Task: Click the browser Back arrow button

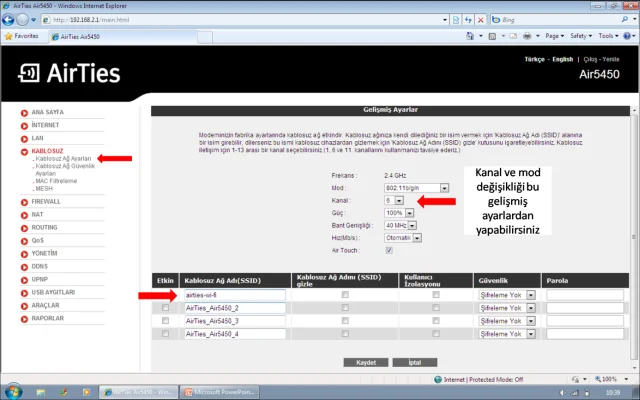Action: click(8, 19)
